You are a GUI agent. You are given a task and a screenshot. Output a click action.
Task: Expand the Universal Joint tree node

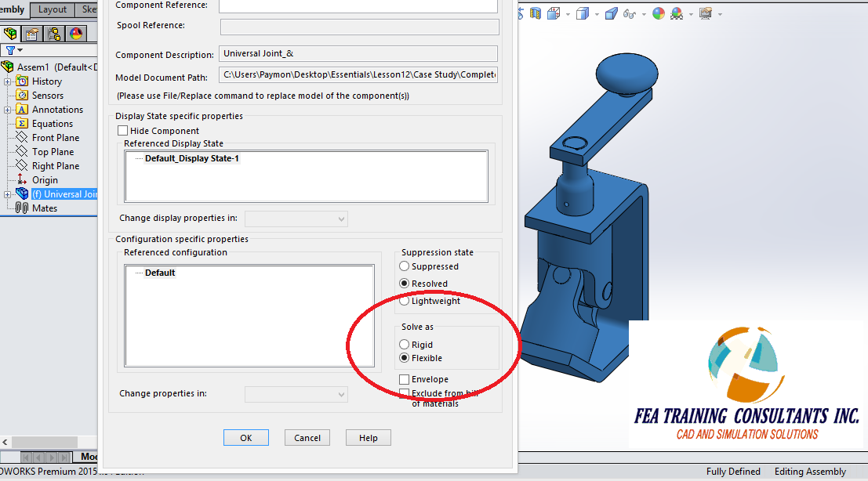coord(6,193)
